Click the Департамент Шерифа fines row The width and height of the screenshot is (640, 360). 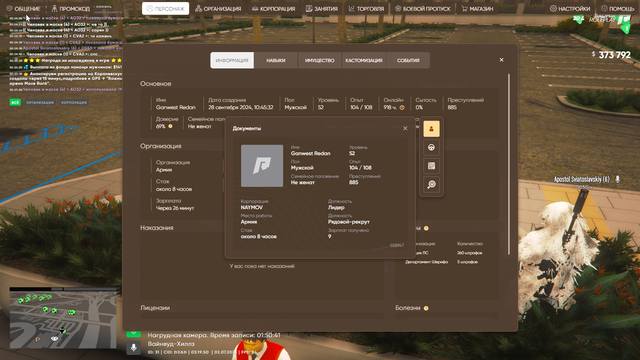click(442, 262)
